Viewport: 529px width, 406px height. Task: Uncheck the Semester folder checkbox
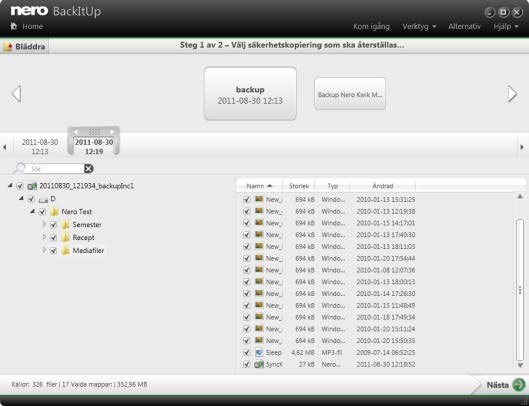click(x=53, y=225)
